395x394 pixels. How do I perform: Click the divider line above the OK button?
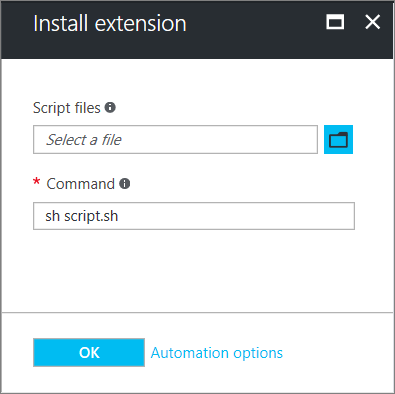pos(197,312)
